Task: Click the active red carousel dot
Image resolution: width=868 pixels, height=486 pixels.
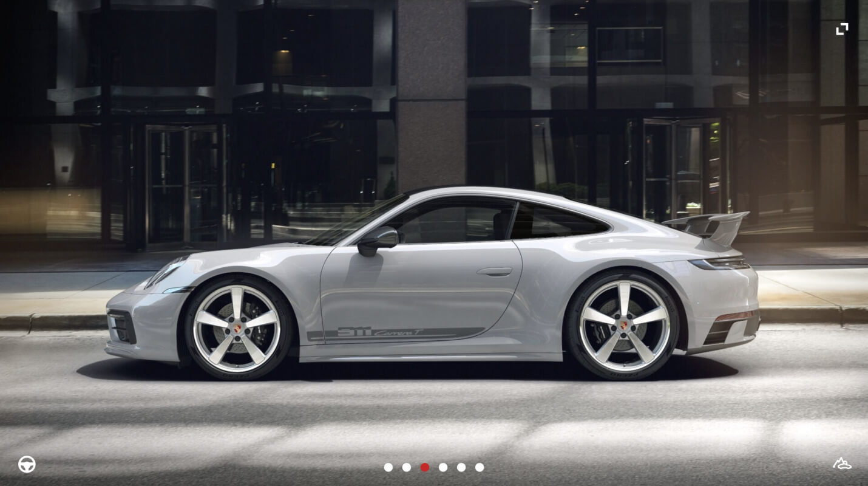Action: click(425, 467)
